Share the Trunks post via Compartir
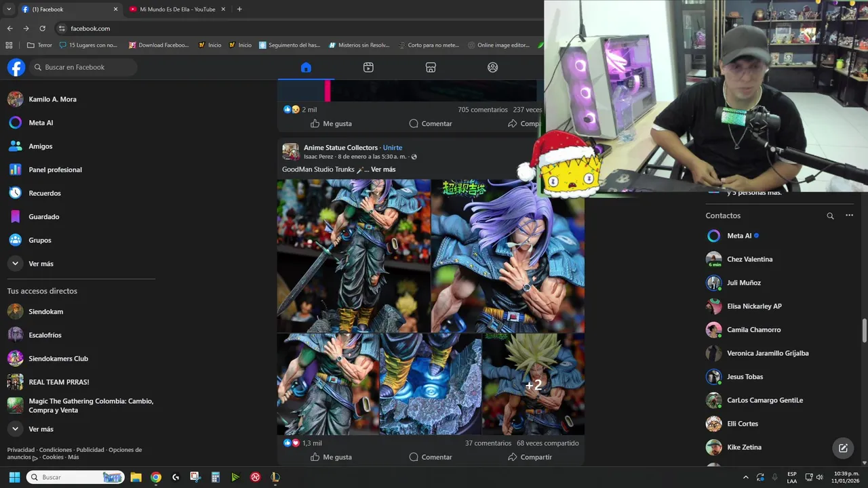The height and width of the screenshot is (488, 868). click(x=530, y=457)
